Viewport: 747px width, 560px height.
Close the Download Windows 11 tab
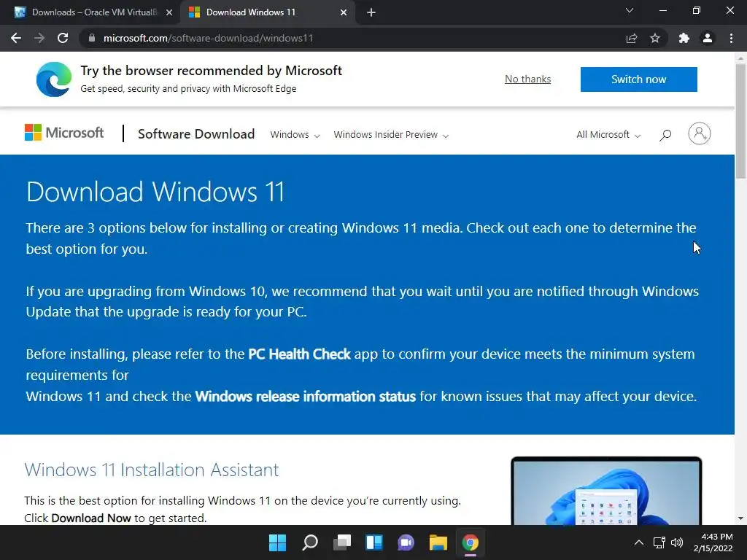tap(344, 12)
